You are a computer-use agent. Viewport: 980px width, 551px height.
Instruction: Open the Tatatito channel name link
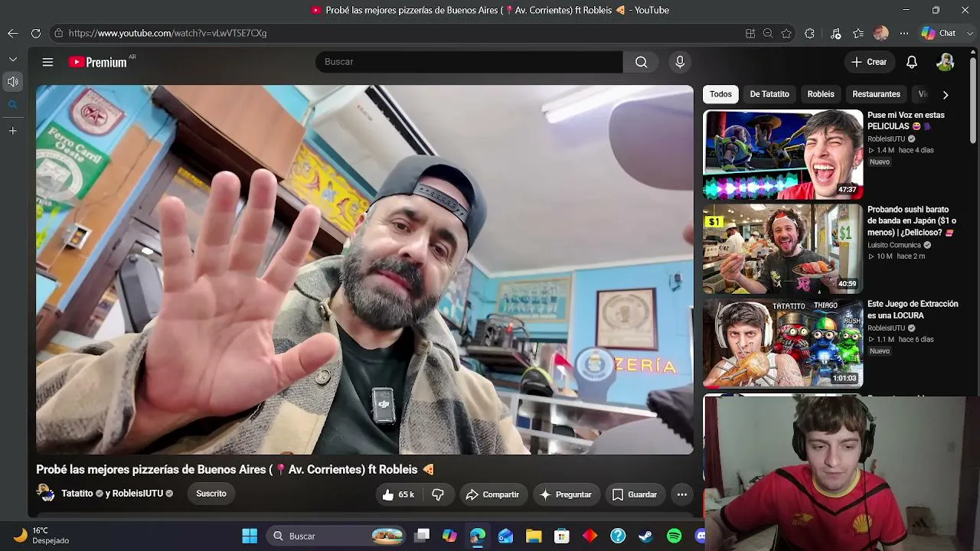point(77,494)
